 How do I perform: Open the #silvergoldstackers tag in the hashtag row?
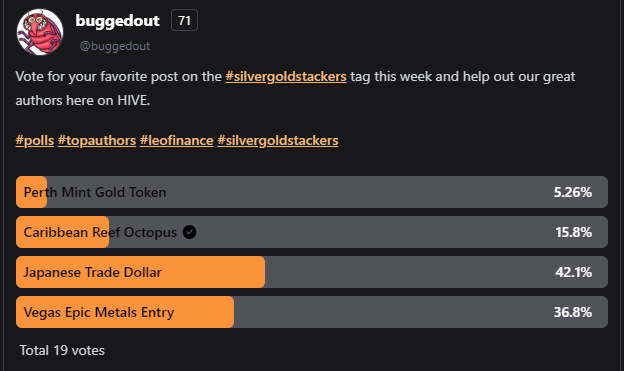[278, 141]
